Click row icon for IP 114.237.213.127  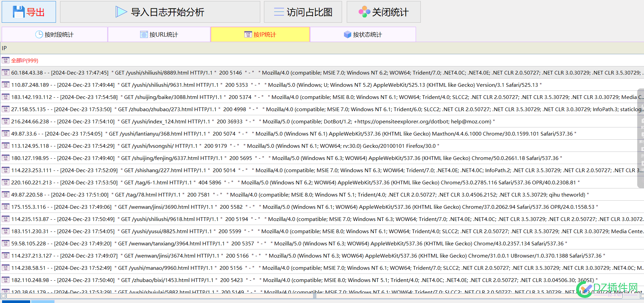(5, 256)
